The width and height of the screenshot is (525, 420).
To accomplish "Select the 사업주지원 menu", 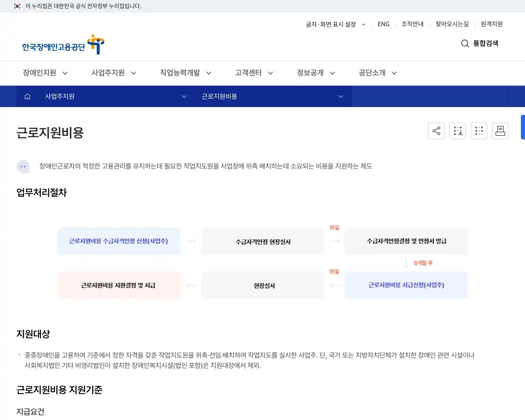I will tap(113, 73).
